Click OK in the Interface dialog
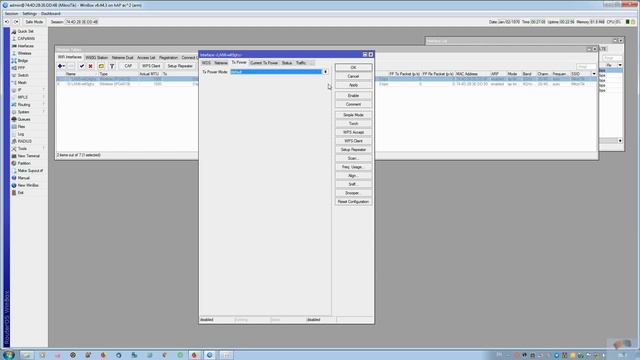The height and width of the screenshot is (360, 640). [x=353, y=67]
